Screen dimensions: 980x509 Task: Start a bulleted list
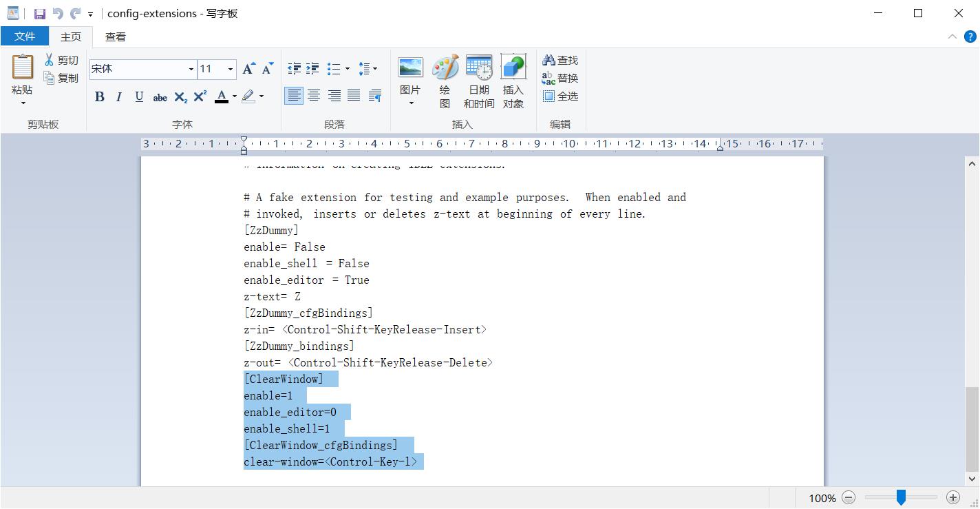click(x=334, y=68)
